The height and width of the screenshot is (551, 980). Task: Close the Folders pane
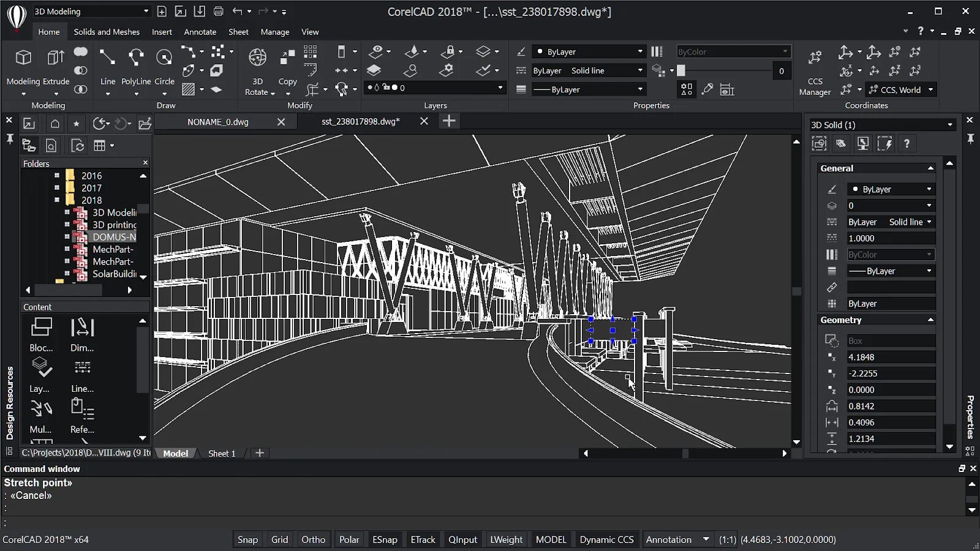click(145, 163)
